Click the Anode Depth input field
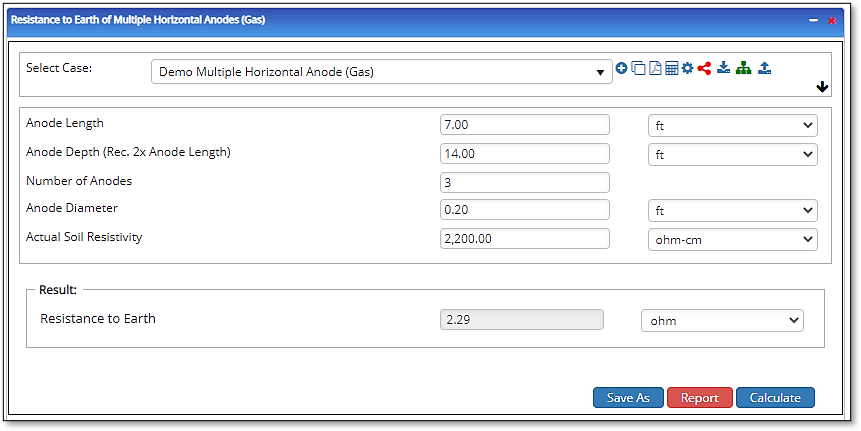Image resolution: width=861 pixels, height=431 pixels. point(524,154)
